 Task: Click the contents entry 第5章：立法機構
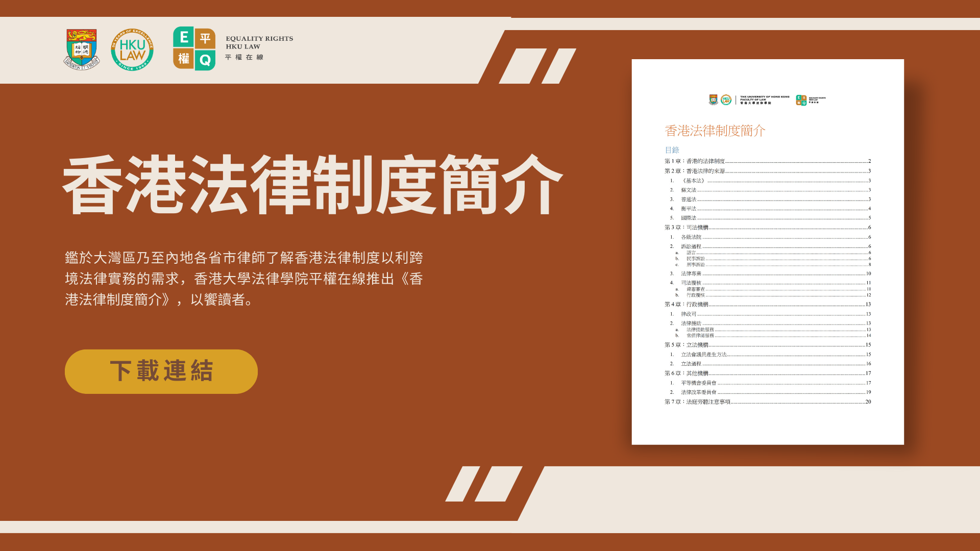pyautogui.click(x=768, y=345)
